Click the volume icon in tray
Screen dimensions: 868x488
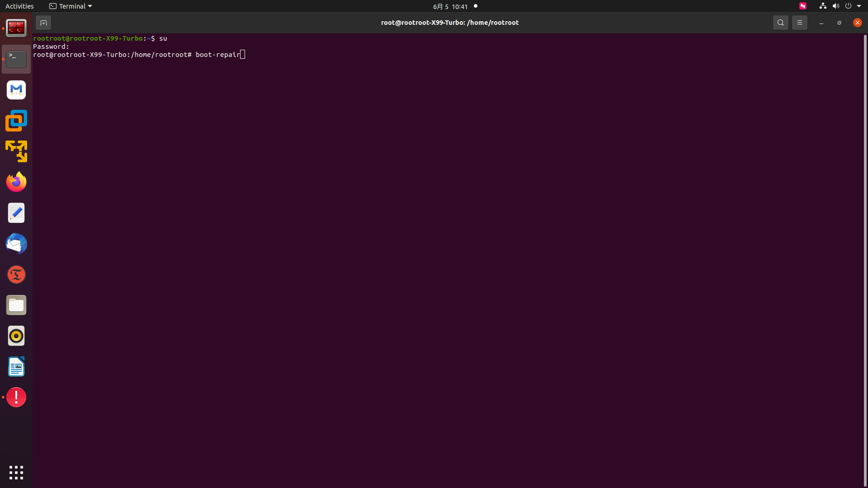coord(835,6)
